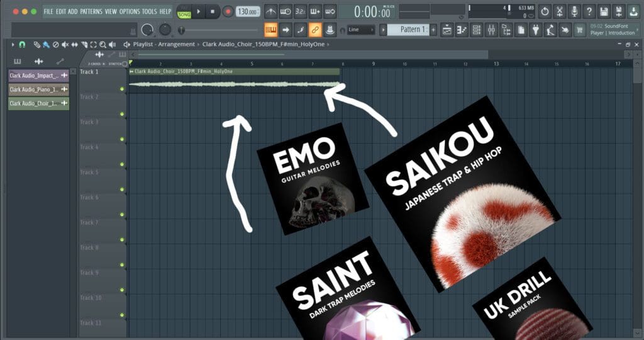Toggle the STRETCH checkbox

(125, 64)
